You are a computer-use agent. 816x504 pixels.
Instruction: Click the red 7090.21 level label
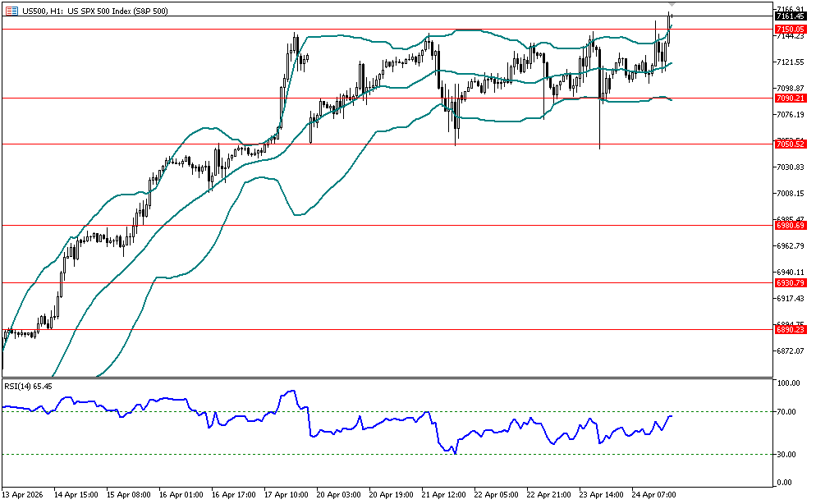pyautogui.click(x=789, y=98)
